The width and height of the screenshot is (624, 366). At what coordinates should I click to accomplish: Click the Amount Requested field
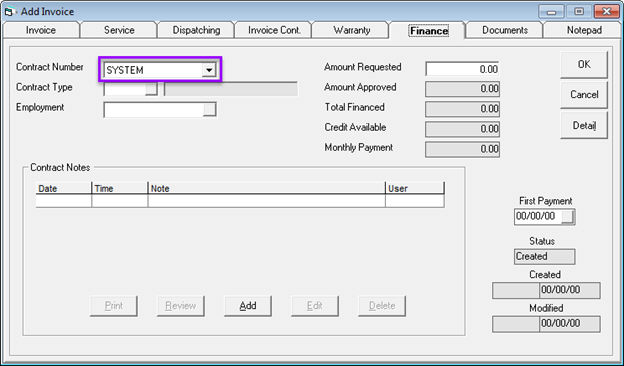coord(462,69)
